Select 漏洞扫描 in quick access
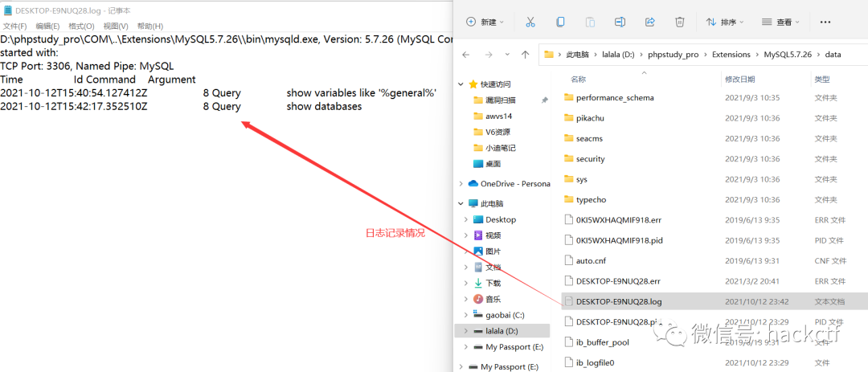The image size is (868, 372). pyautogui.click(x=501, y=100)
